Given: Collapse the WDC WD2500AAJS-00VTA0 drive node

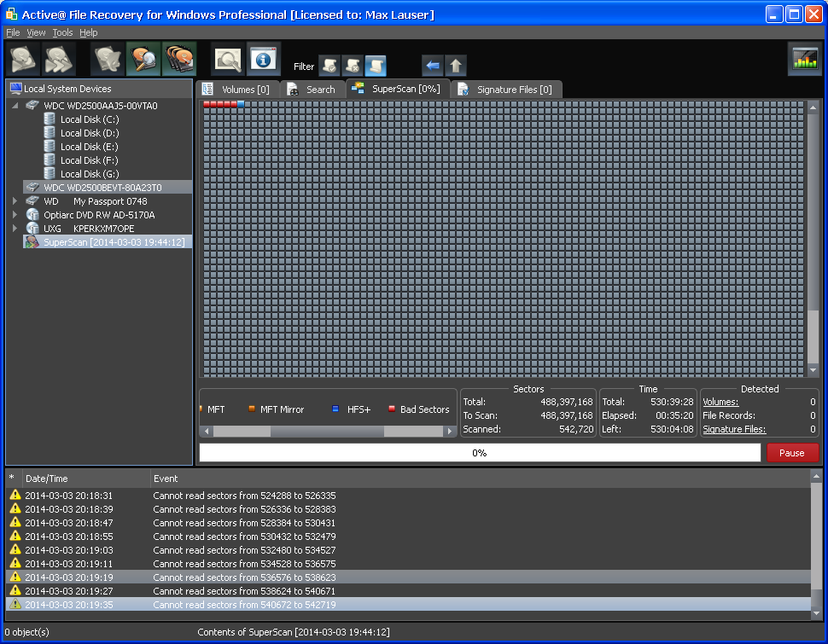Looking at the screenshot, I should coord(15,106).
